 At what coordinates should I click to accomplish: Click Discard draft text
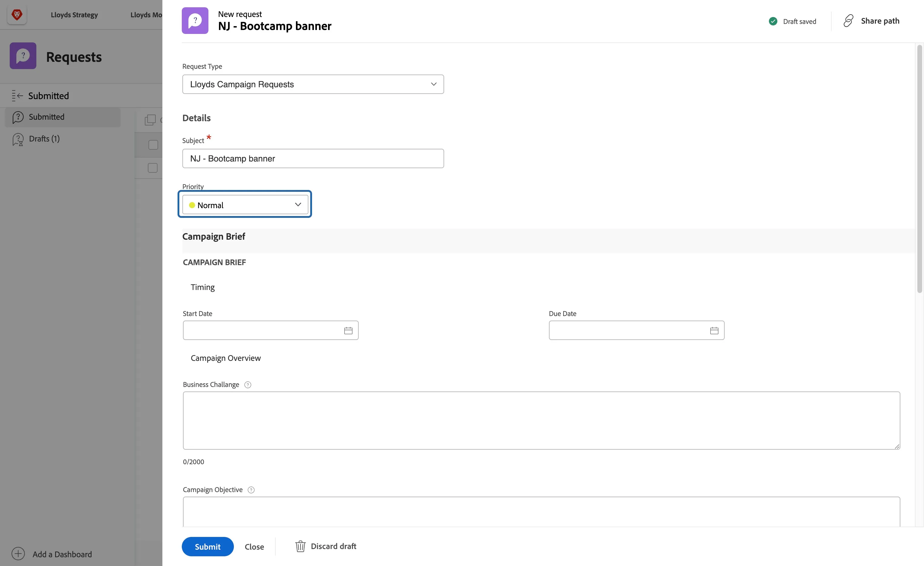click(333, 546)
